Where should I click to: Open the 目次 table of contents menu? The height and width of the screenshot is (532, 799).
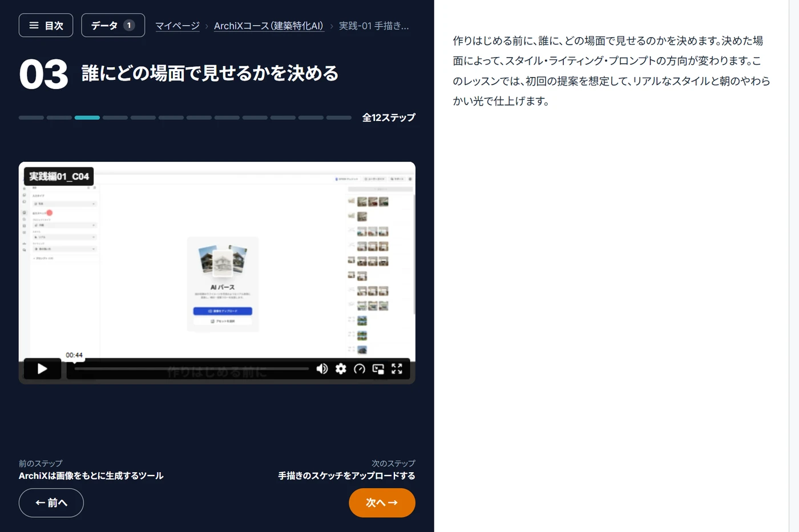tap(46, 25)
